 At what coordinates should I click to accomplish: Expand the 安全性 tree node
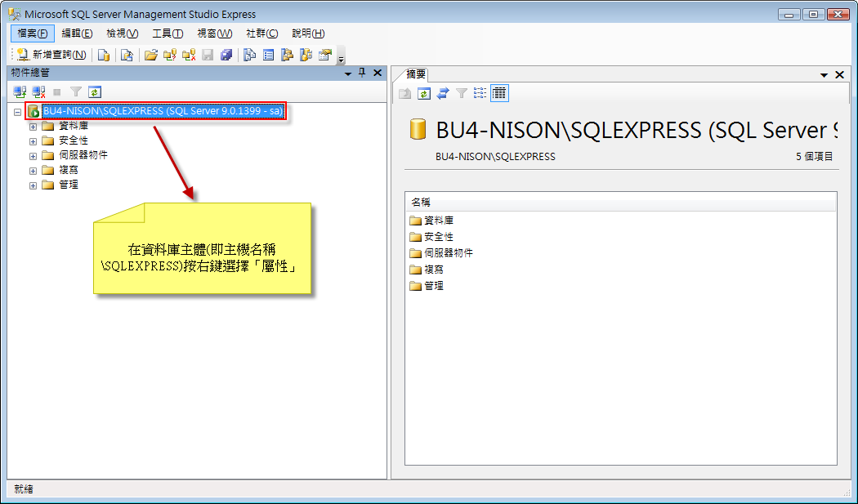(32, 140)
